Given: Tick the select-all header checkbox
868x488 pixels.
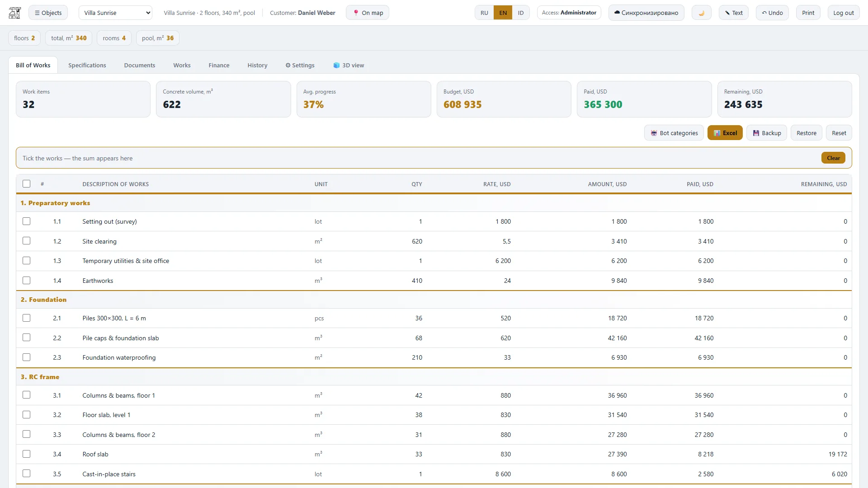Looking at the screenshot, I should 27,184.
